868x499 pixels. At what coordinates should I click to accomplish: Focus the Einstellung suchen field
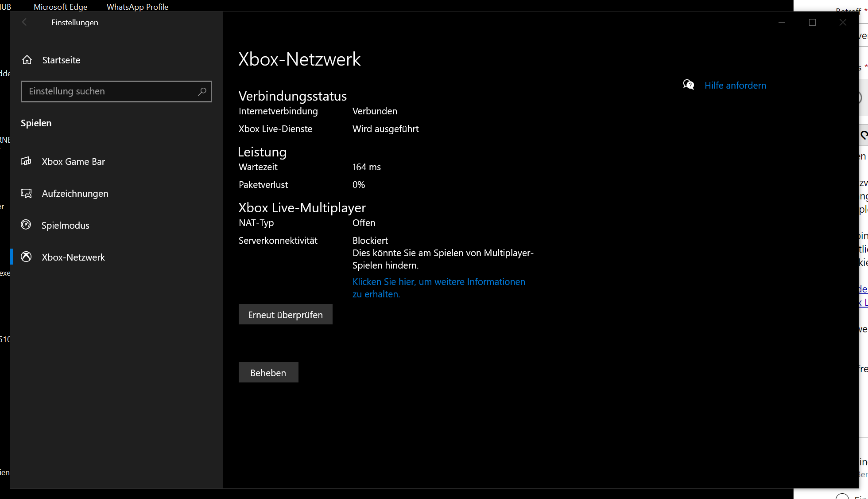(116, 91)
